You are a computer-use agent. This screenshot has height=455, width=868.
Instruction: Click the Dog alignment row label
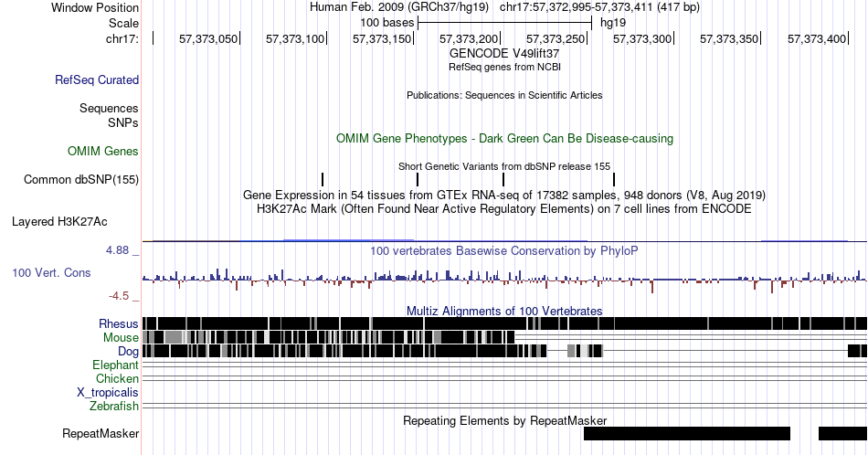[129, 352]
